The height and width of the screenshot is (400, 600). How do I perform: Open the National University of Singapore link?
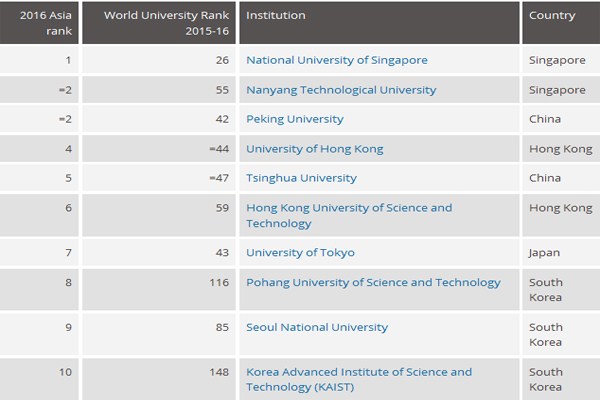336,60
